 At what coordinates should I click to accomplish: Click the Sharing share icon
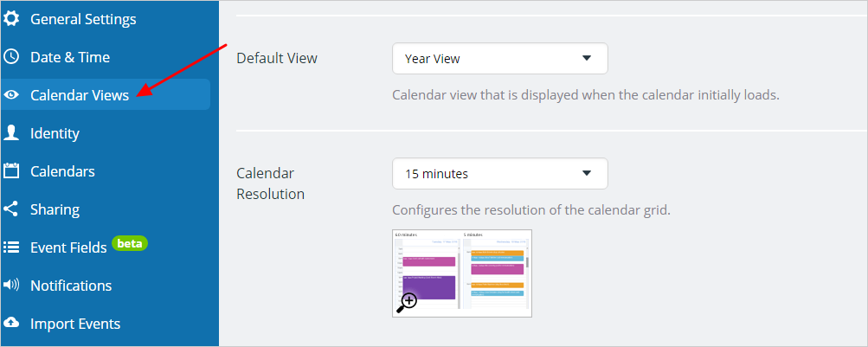point(11,209)
